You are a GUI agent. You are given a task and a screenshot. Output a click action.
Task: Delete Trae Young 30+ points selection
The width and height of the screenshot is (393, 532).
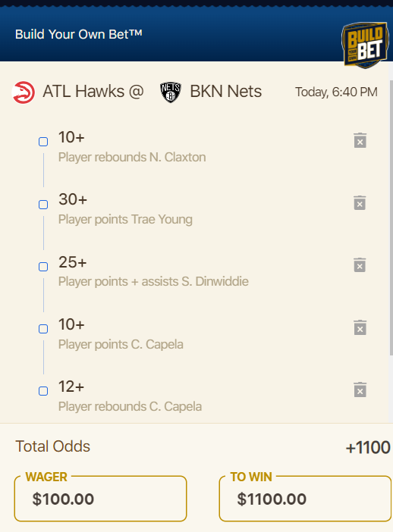360,203
